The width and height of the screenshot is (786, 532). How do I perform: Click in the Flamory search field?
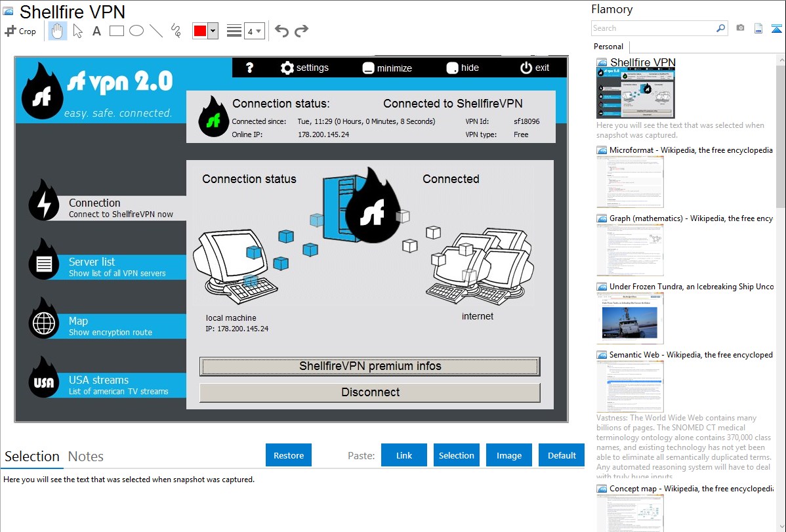click(653, 28)
